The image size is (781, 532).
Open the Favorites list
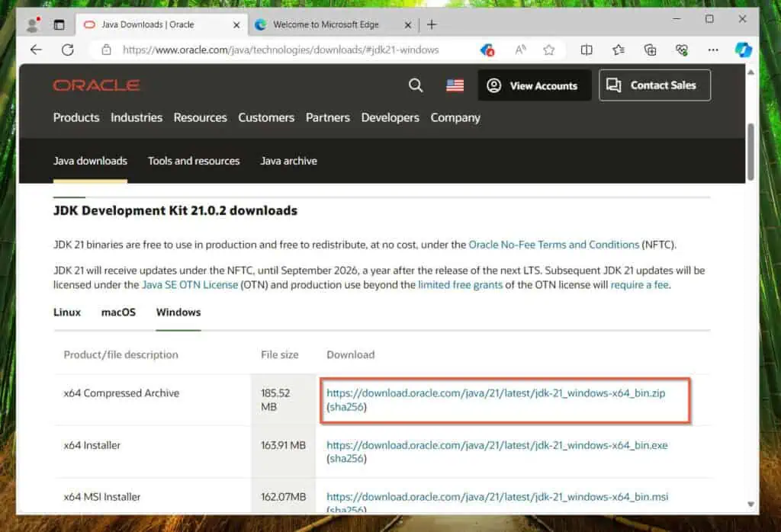point(618,50)
